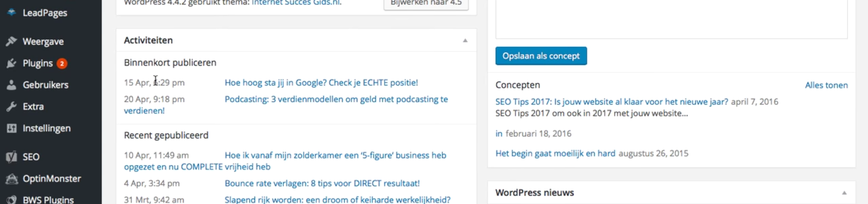868x204 pixels.
Task: Click the Instellingen settings icon
Action: [12, 128]
